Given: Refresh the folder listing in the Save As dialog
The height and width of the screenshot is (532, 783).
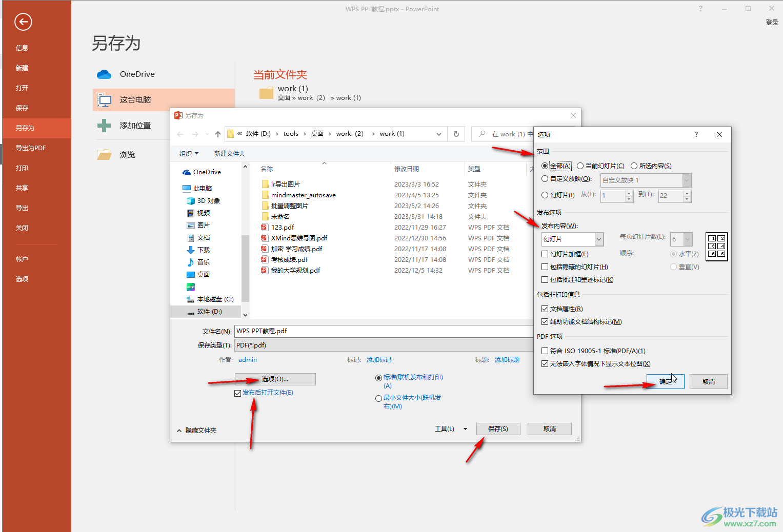Looking at the screenshot, I should 456,134.
